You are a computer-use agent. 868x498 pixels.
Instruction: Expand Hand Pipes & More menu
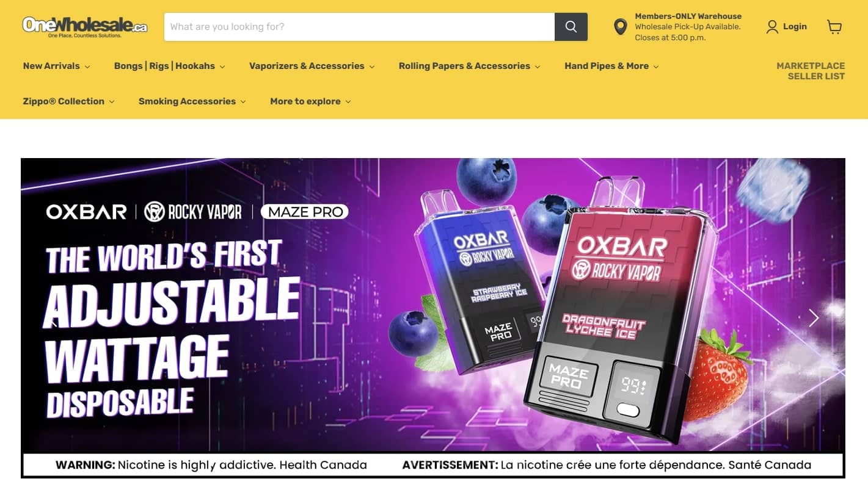pyautogui.click(x=611, y=66)
